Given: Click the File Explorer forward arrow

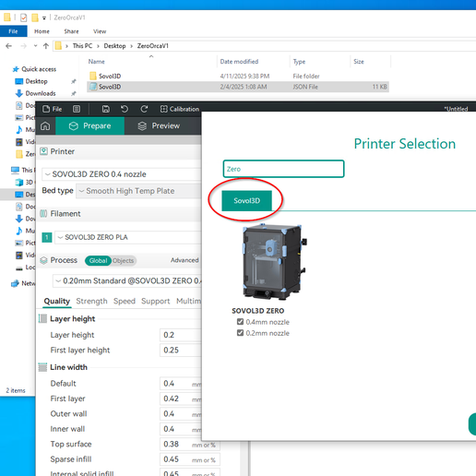Looking at the screenshot, I should tap(23, 46).
